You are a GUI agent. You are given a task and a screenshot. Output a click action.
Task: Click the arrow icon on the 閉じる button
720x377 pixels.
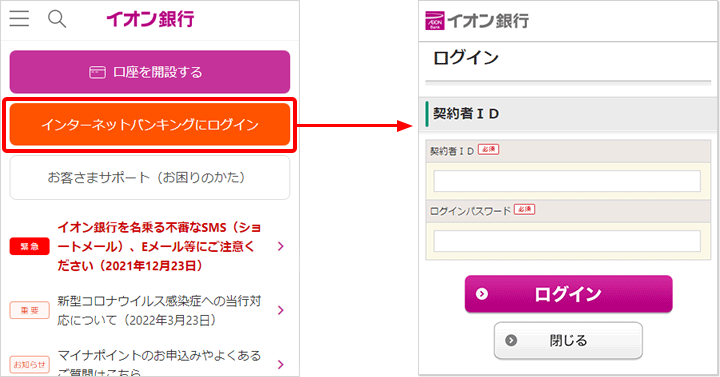coord(511,340)
